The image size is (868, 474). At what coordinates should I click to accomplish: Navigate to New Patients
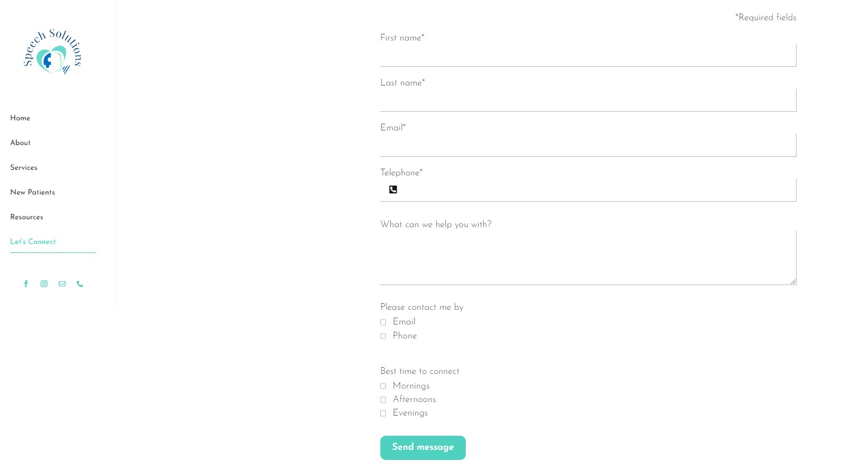pyautogui.click(x=33, y=193)
